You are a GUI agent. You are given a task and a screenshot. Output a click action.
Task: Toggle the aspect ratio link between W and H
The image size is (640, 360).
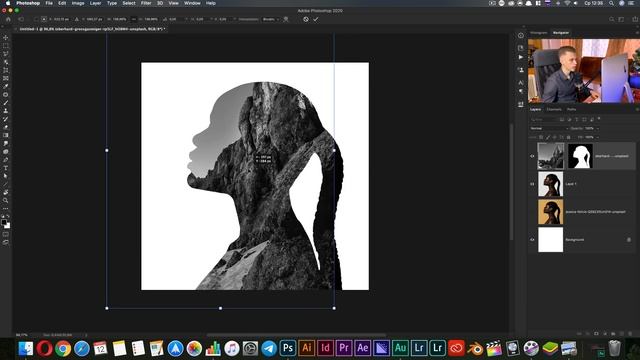133,19
